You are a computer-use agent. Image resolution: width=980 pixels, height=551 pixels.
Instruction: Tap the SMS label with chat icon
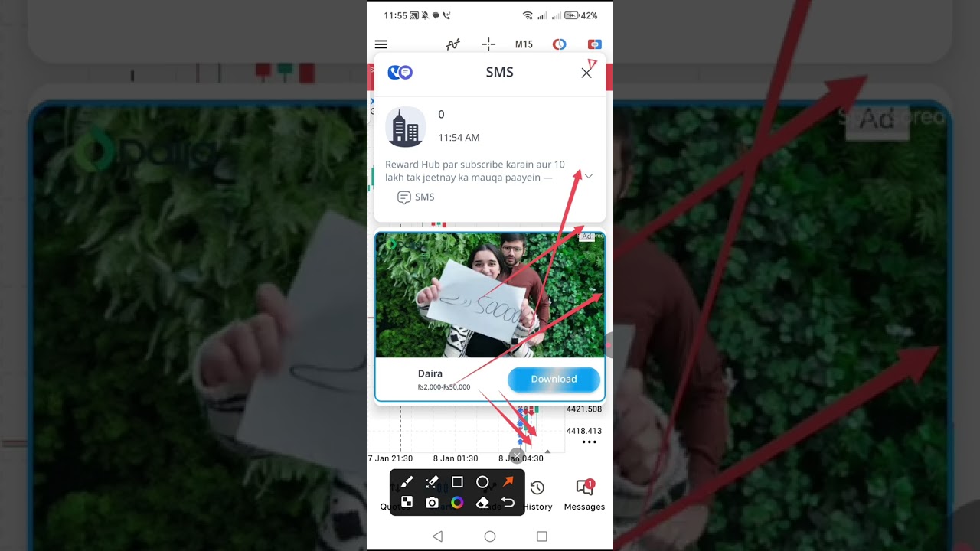(x=416, y=197)
